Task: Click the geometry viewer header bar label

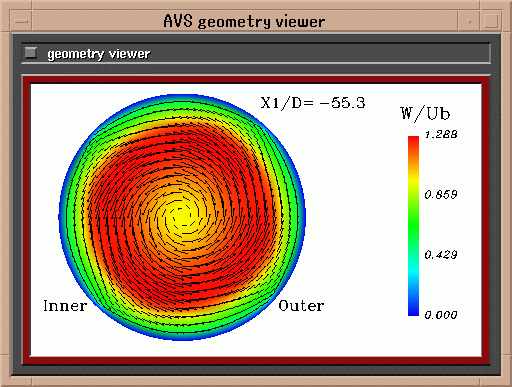Action: pyautogui.click(x=99, y=54)
